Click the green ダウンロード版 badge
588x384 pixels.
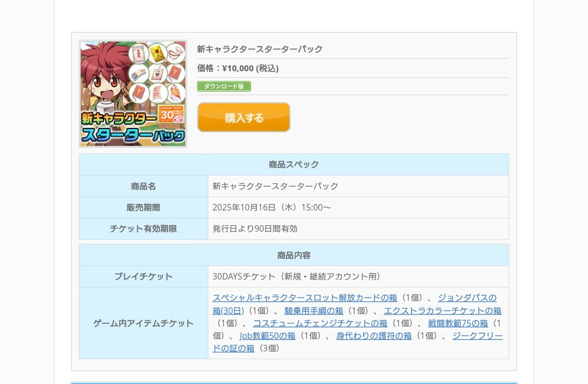(x=224, y=86)
